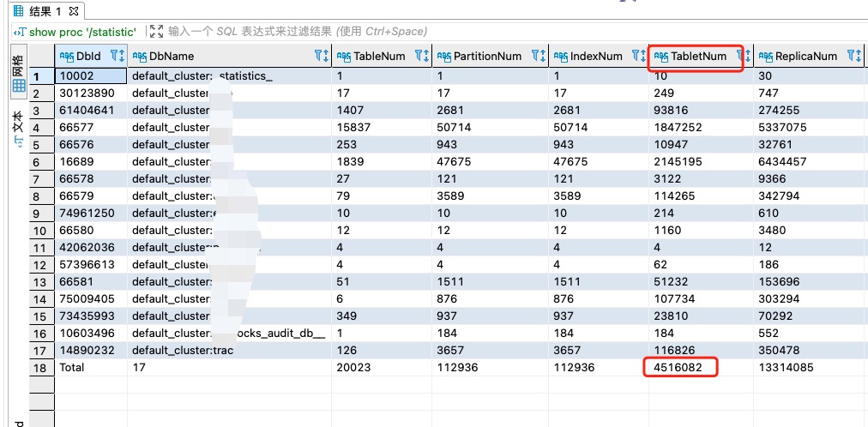Select DbId cell 66577
Screen dimensions: 868x427
[91, 127]
